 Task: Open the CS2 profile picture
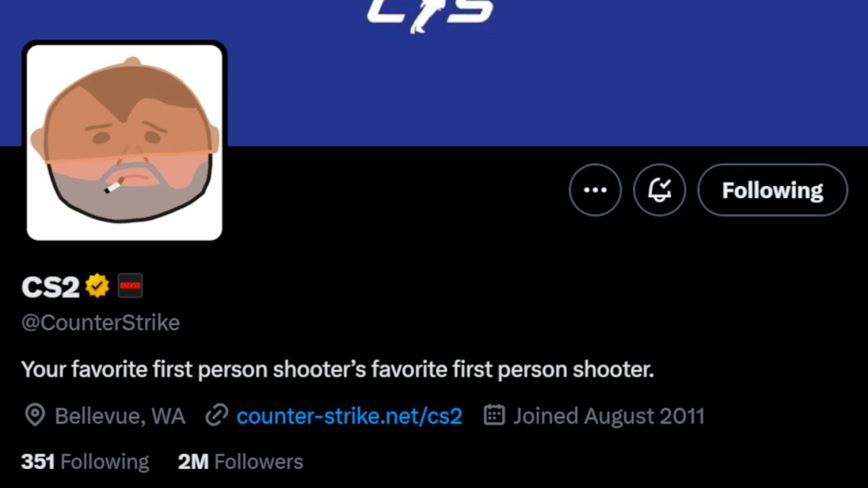click(124, 142)
